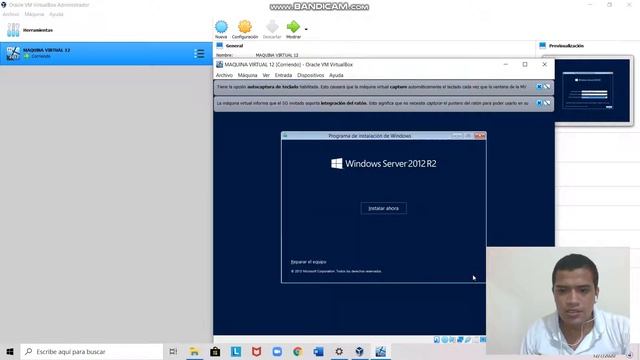Click the Descartar toolbar icon
640x360 pixels.
click(272, 27)
